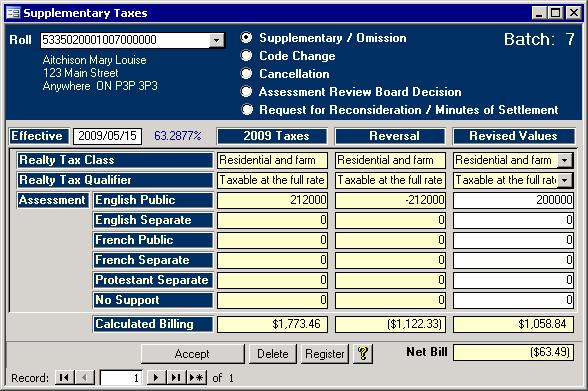Screen dimensions: 588x391
Task: Click Revised Values Protestant Separate field
Action: (513, 280)
